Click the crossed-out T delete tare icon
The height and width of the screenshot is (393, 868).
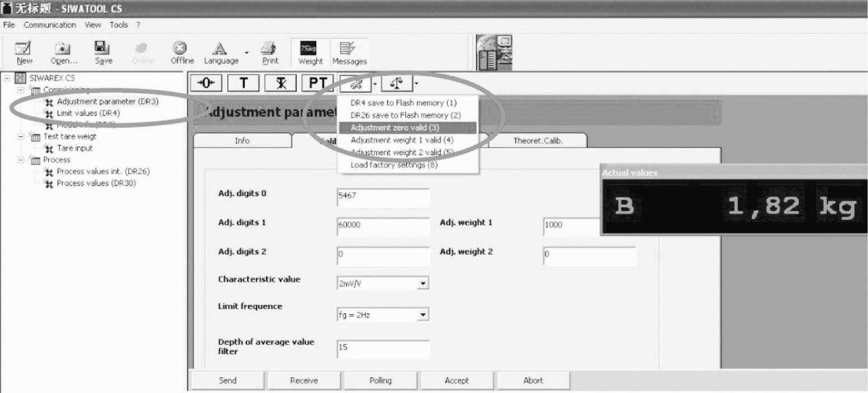click(x=281, y=83)
